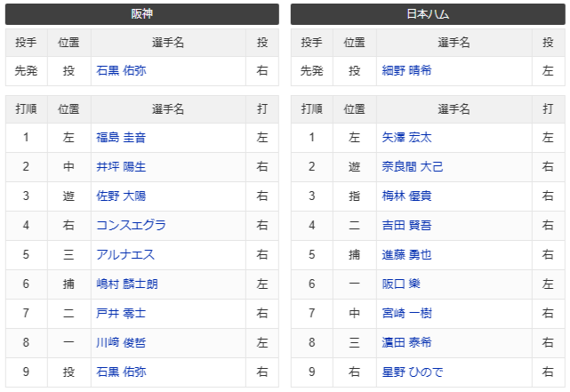Open アルナエス player link
570x392 pixels.
(125, 254)
